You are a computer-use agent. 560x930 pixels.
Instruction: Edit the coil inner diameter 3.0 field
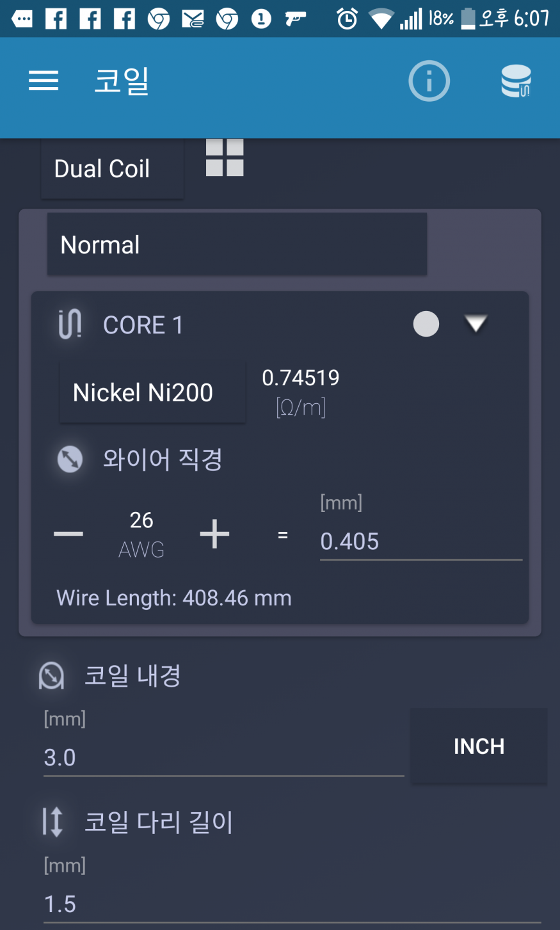click(x=223, y=758)
